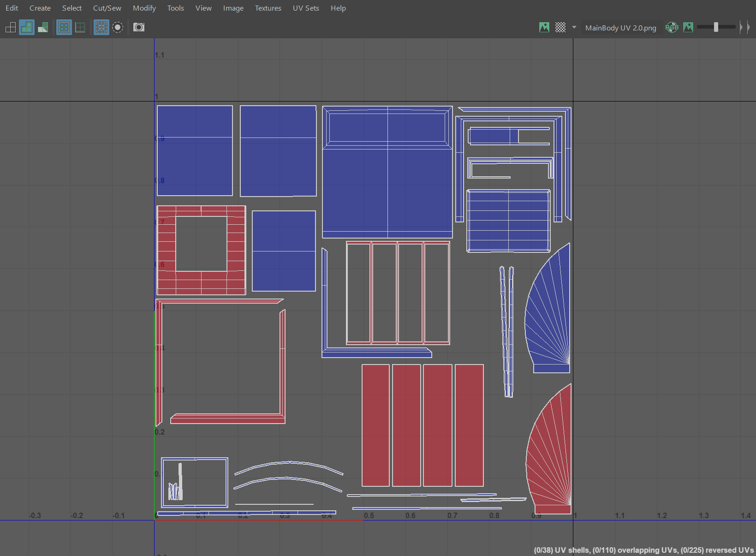
Task: Open the Cut/Sew menu
Action: 107,8
